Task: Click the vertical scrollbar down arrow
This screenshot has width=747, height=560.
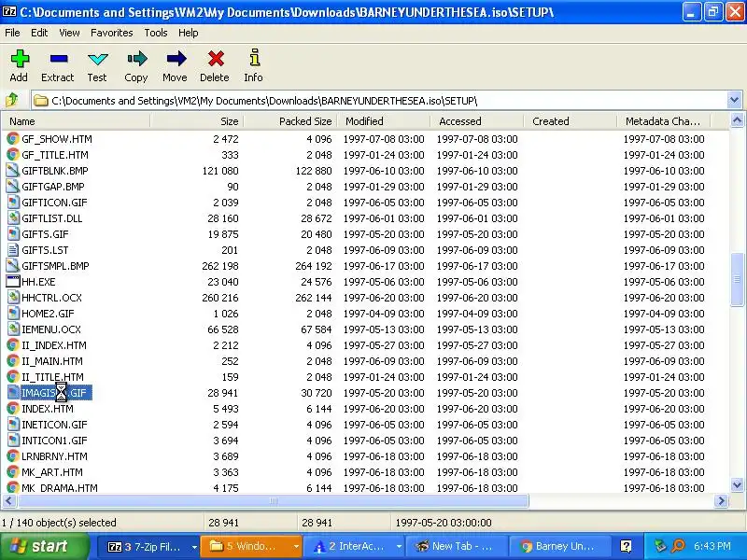Action: point(737,485)
